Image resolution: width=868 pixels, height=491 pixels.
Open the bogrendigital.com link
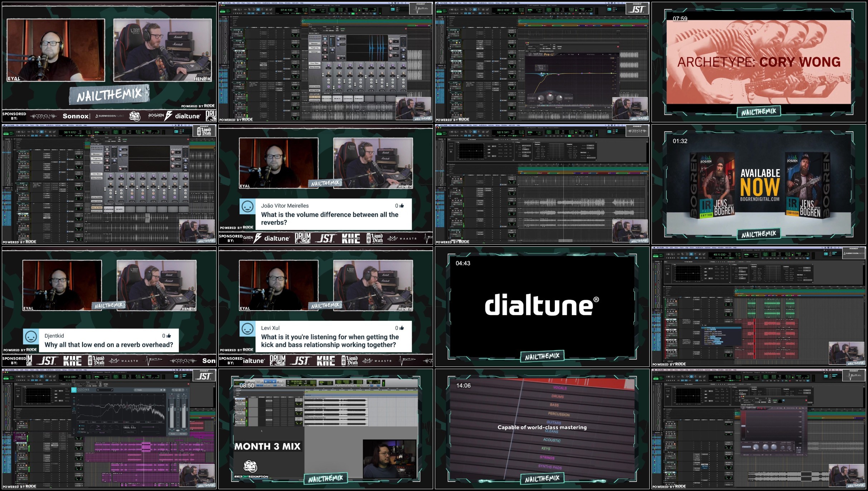(760, 199)
